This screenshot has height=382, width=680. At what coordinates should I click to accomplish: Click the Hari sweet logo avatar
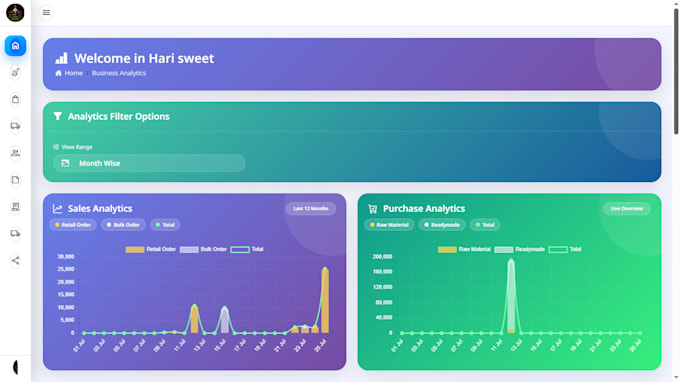15,13
